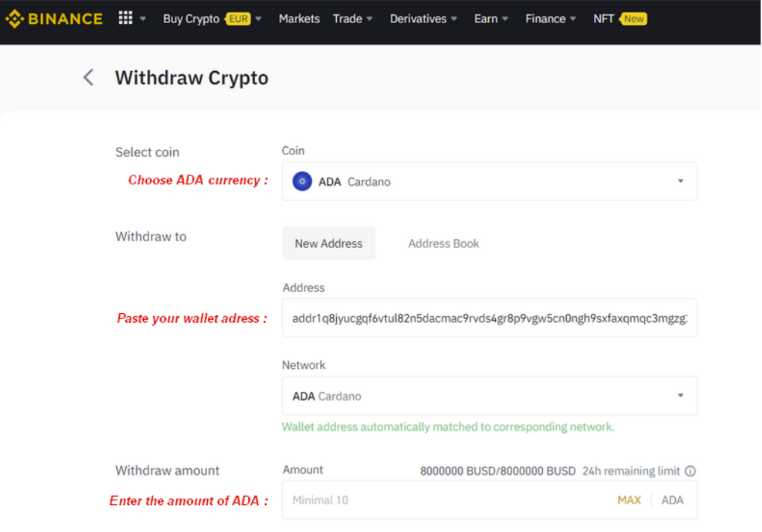Click the green wallet address matched message
762x532 pixels.
tap(448, 426)
